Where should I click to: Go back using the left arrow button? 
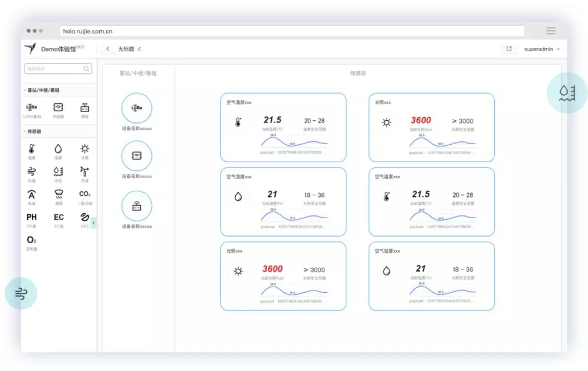click(x=108, y=49)
